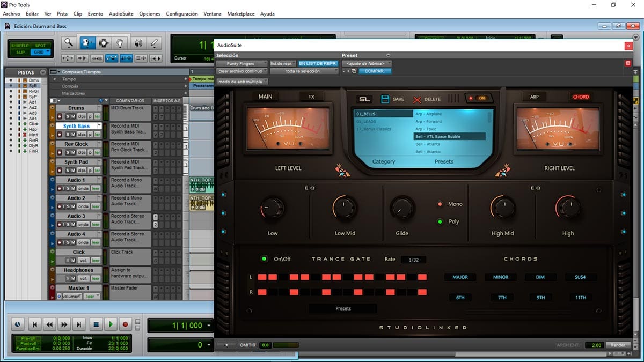
Task: Click the Rewind transport button
Action: (49, 324)
